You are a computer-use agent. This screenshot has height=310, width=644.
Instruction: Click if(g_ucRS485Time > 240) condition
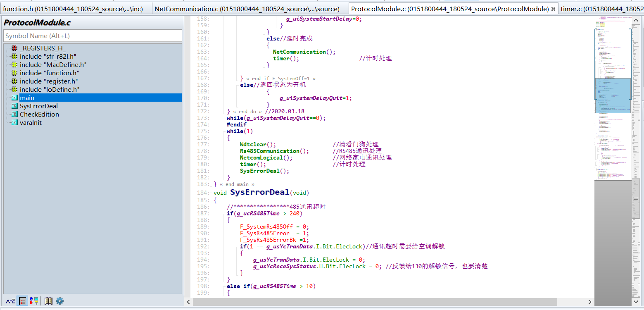pos(265,213)
